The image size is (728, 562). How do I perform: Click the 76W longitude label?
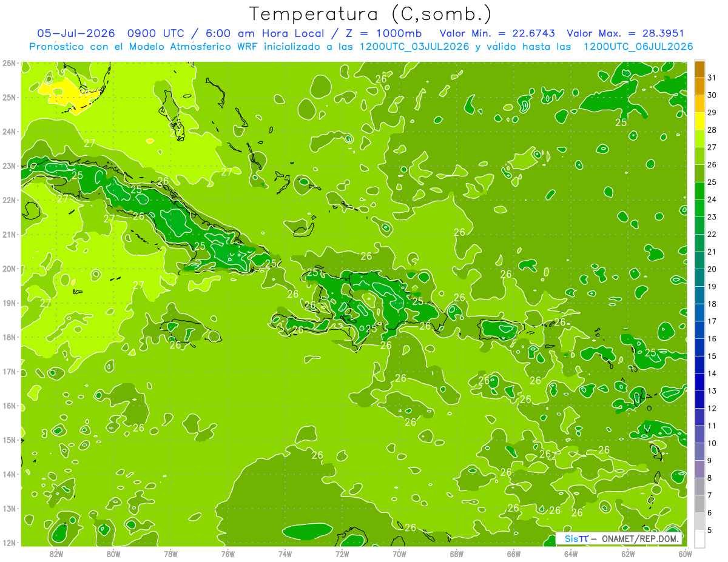tap(228, 554)
